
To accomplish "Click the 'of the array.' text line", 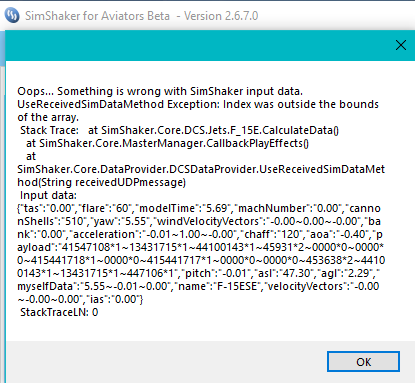I will (x=48, y=117).
